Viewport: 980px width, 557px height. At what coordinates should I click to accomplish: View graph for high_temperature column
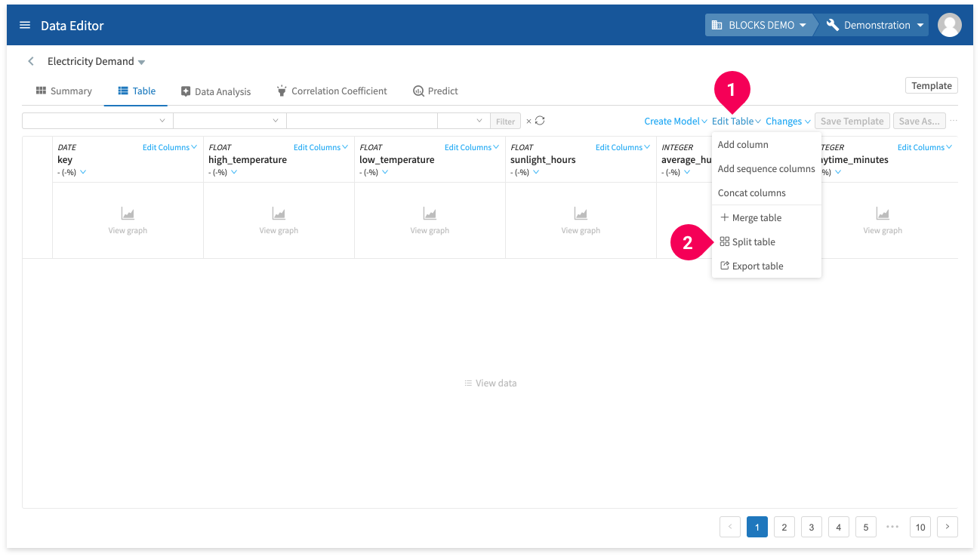pos(279,221)
